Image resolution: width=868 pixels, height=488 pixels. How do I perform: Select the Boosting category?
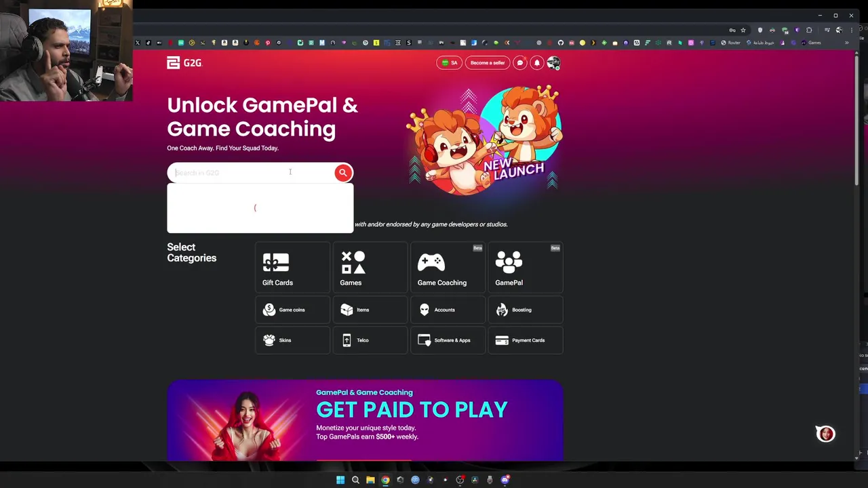526,310
